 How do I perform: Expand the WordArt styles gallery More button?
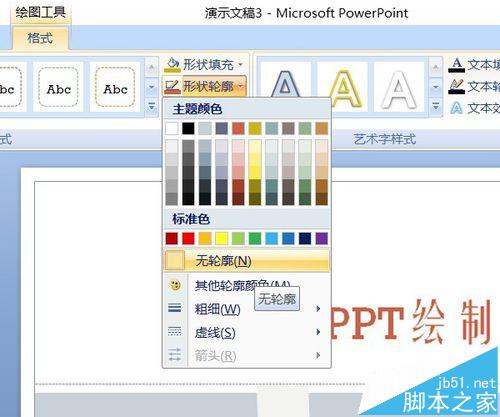pos(435,107)
